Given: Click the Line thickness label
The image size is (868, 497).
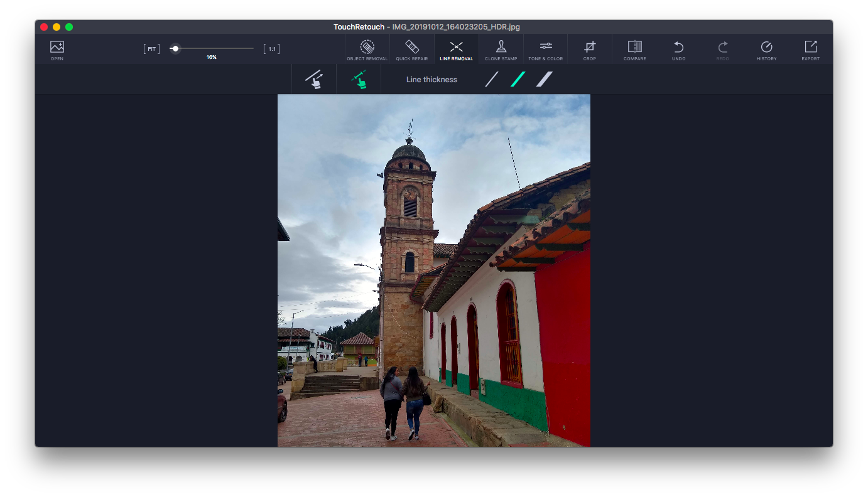Looking at the screenshot, I should coord(431,80).
